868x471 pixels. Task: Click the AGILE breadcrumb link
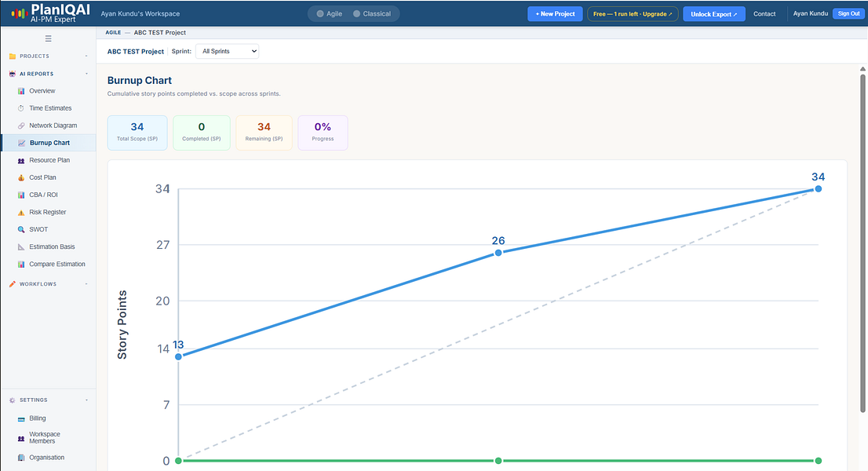click(x=113, y=33)
